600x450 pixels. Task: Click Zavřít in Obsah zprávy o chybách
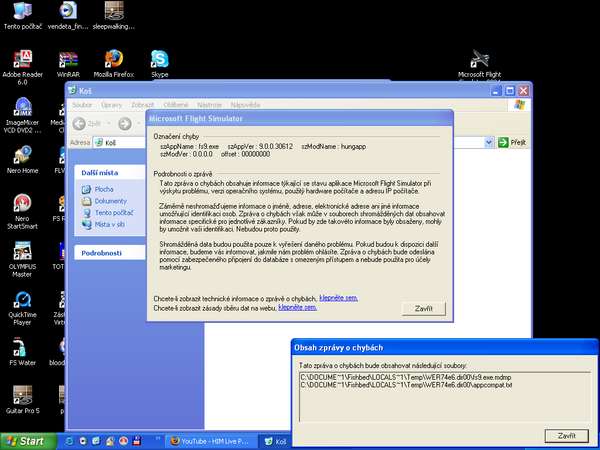point(566,435)
